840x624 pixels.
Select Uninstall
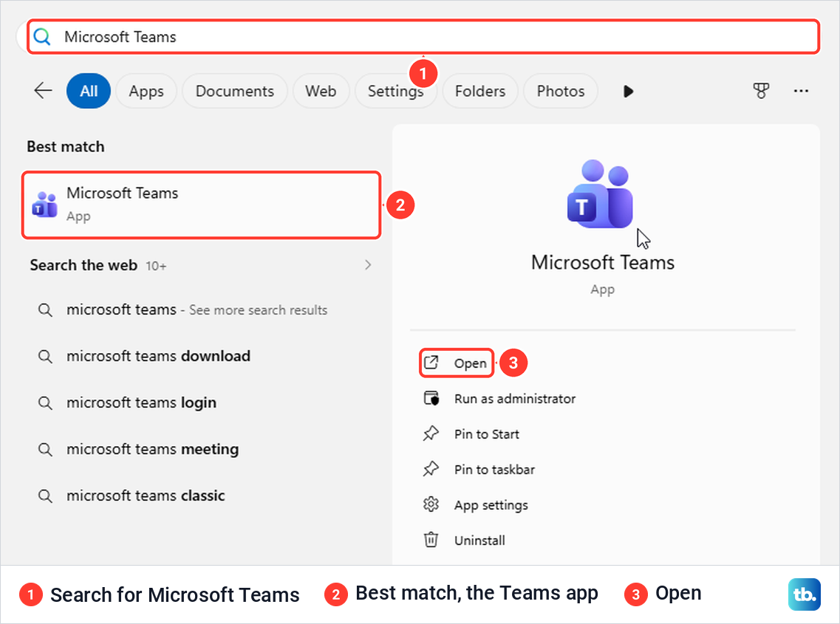click(x=479, y=541)
